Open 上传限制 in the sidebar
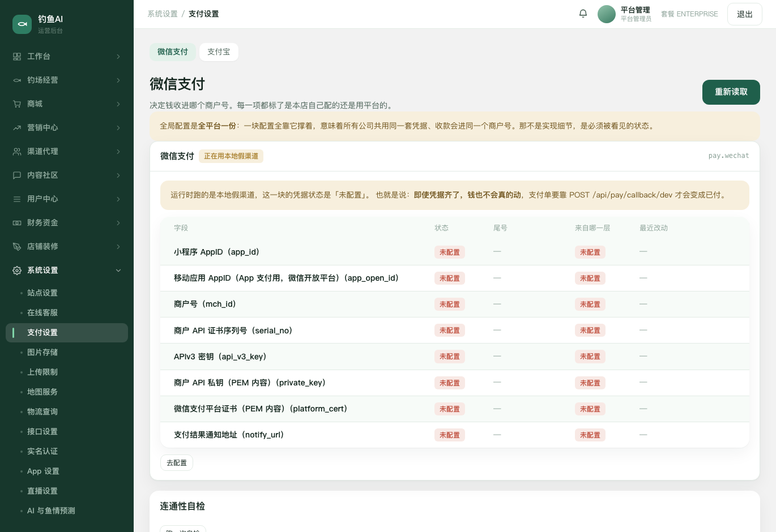 click(67, 372)
